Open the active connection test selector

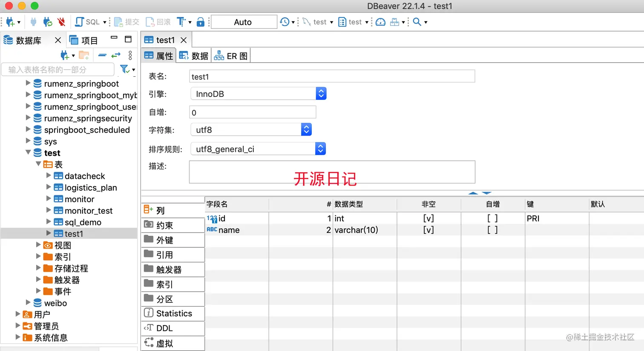318,22
